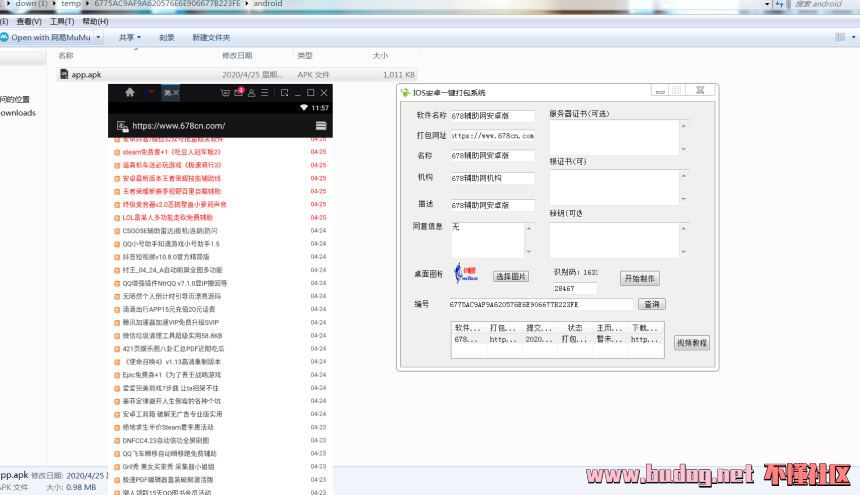Open the 'QQ小号助手' article link
The height and width of the screenshot is (495, 860).
(171, 244)
